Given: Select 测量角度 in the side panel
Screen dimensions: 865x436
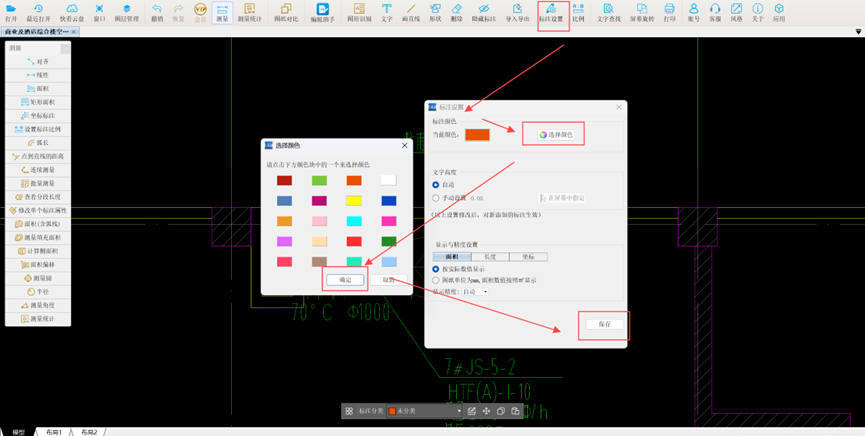Looking at the screenshot, I should pos(37,305).
